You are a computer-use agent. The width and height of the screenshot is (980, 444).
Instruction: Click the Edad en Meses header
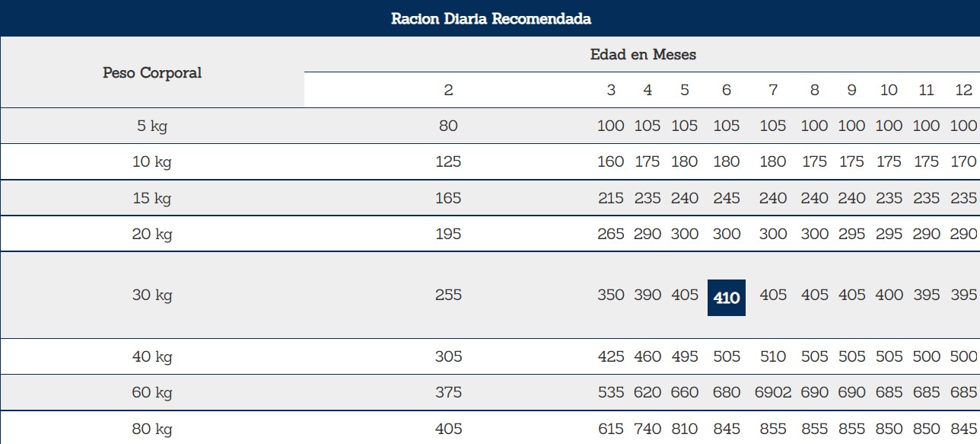click(x=643, y=55)
